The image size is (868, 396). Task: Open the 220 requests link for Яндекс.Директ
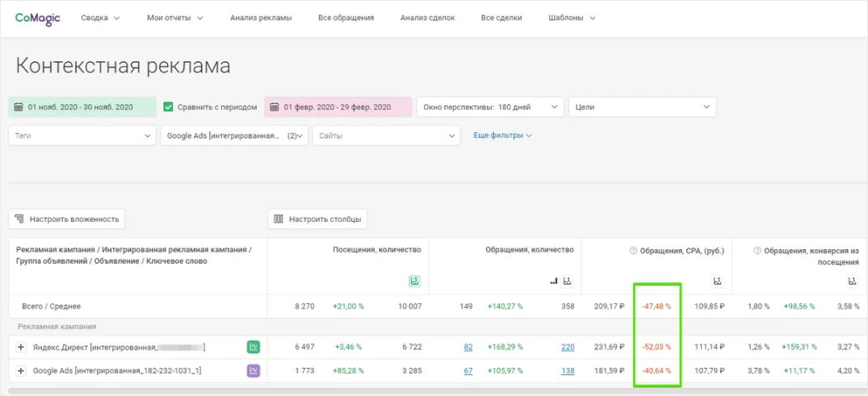[568, 348]
